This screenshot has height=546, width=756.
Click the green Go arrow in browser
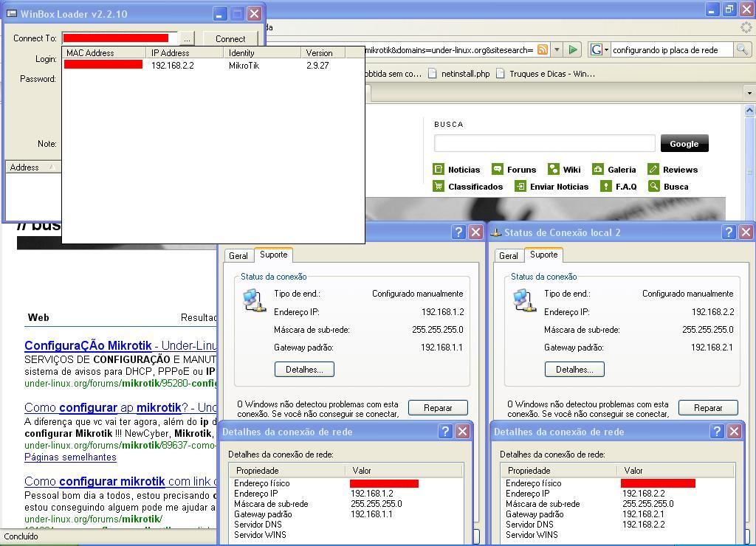573,49
